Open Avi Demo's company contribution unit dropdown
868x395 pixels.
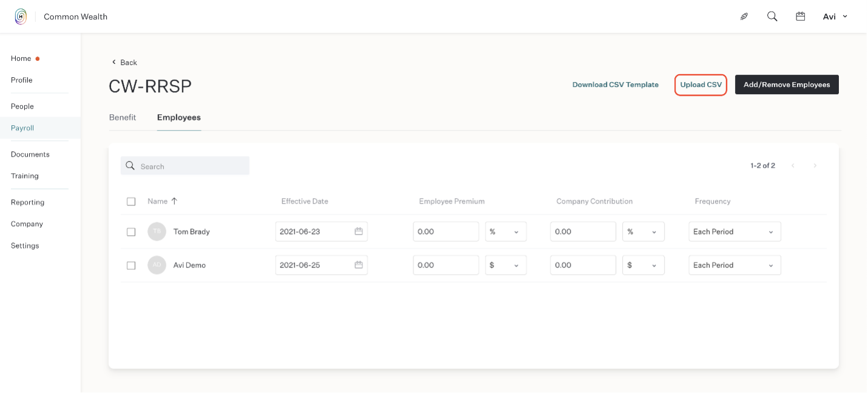[x=643, y=265]
